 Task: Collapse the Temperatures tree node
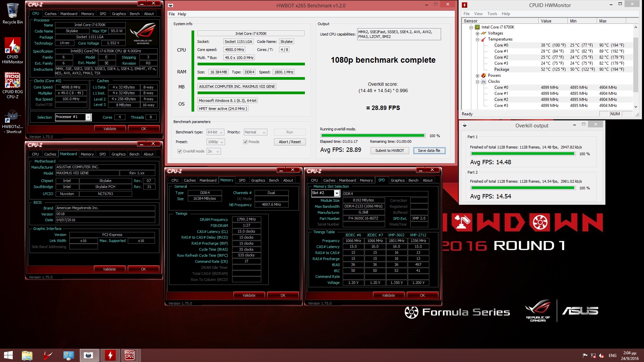tap(477, 39)
